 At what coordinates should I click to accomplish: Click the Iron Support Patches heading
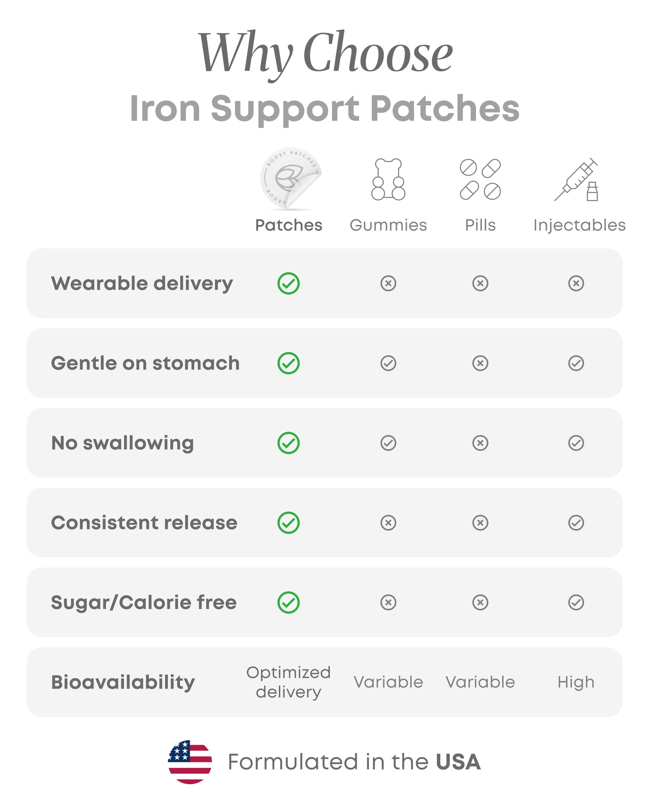pos(324,108)
